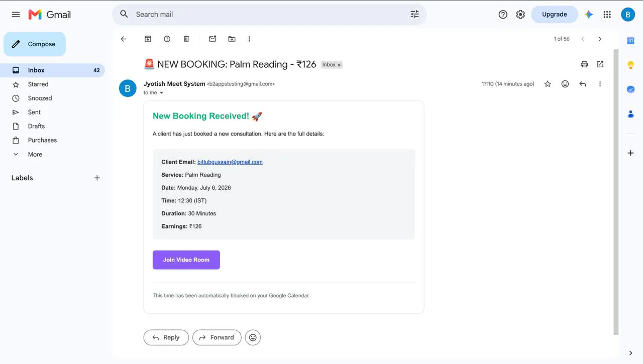The image size is (643, 364).
Task: Open Google Keep side panel
Action: point(630,65)
